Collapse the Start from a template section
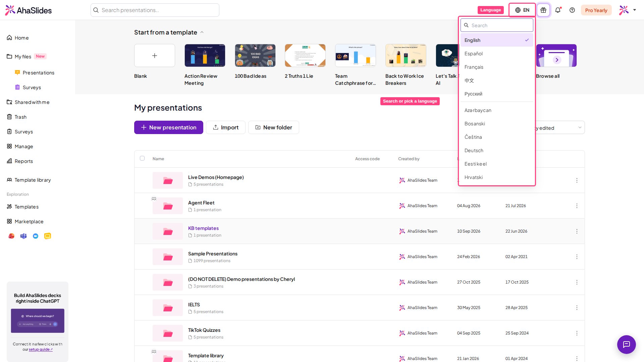Viewport: 644px width, 362px height. coord(202,32)
